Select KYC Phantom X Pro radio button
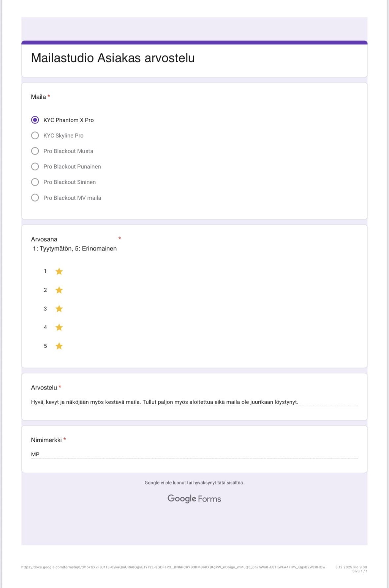 (35, 120)
